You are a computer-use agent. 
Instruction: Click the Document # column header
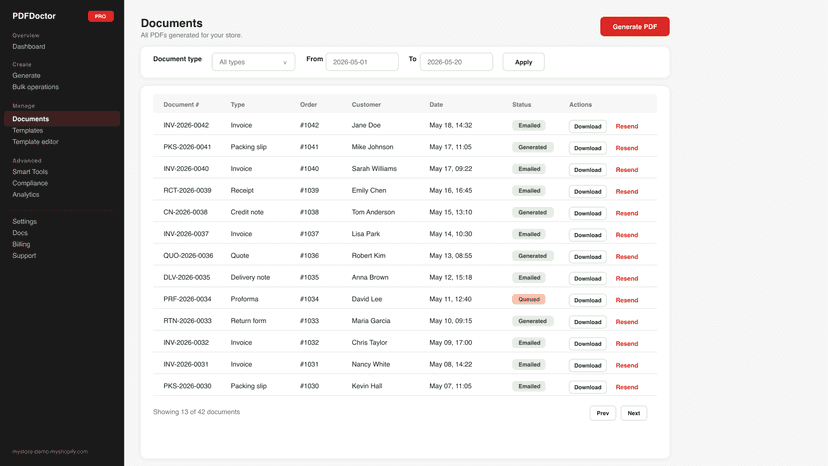click(181, 105)
